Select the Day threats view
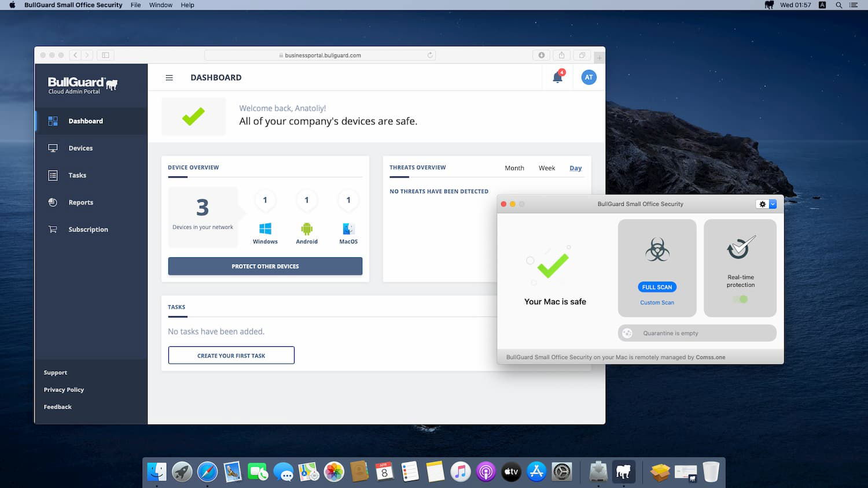Viewport: 868px width, 488px height. click(x=576, y=168)
